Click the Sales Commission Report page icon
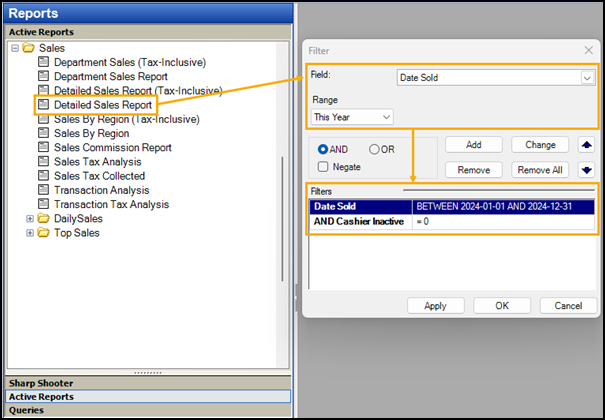 coord(44,147)
